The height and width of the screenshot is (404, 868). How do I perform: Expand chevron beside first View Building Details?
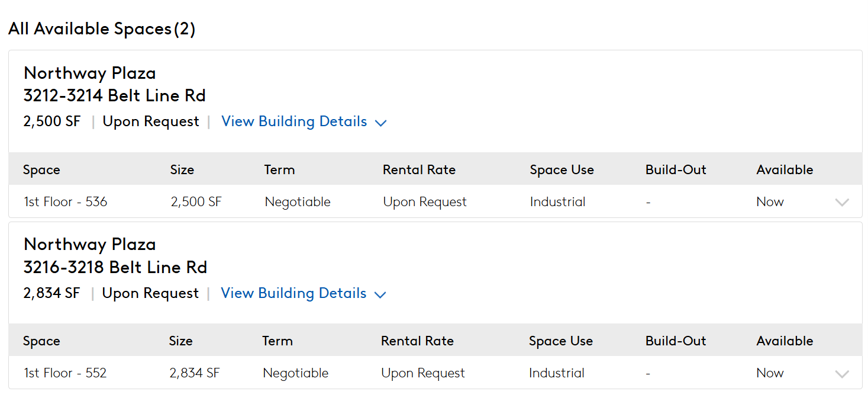point(381,123)
